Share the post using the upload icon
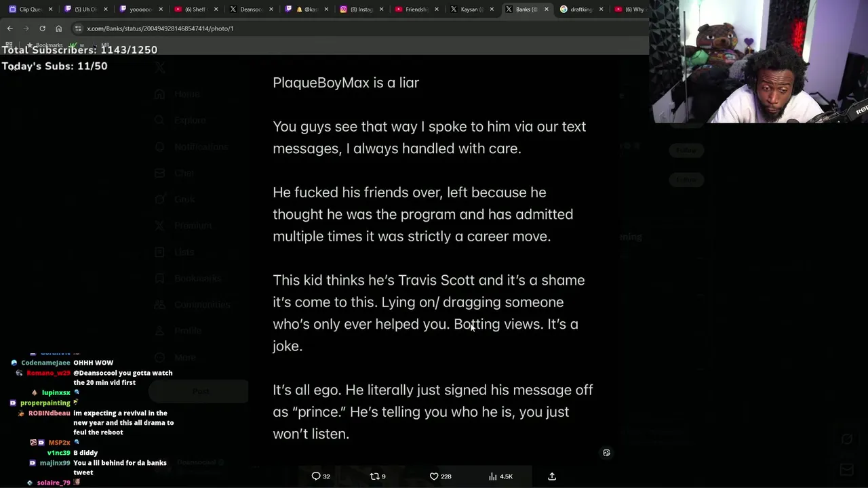 [x=552, y=476]
